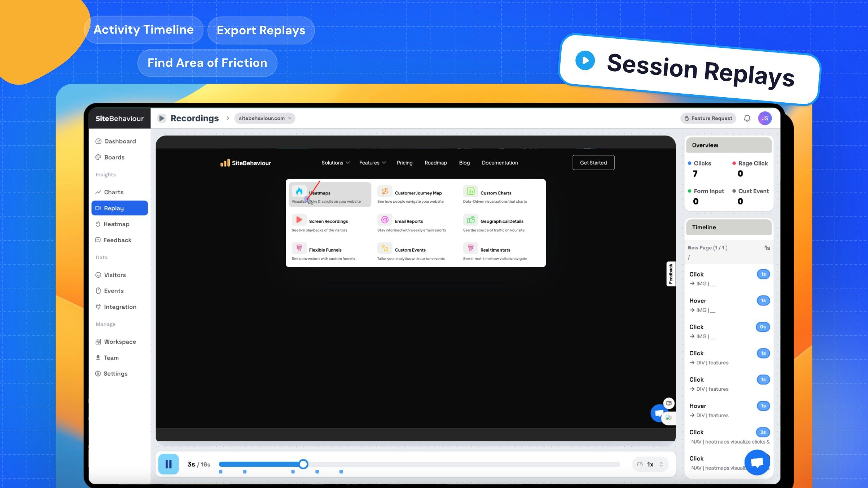
Task: Click the Custom Events cursor icon
Action: [x=385, y=248]
